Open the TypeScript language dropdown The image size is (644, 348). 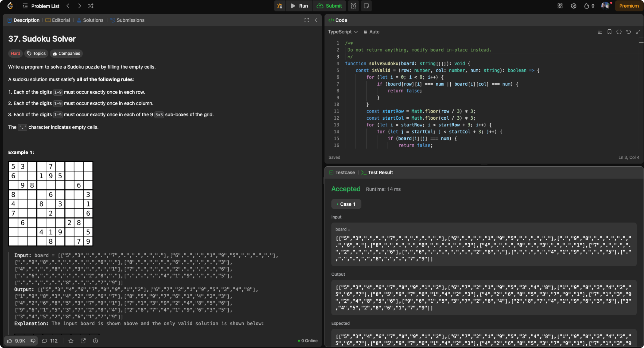coord(342,32)
